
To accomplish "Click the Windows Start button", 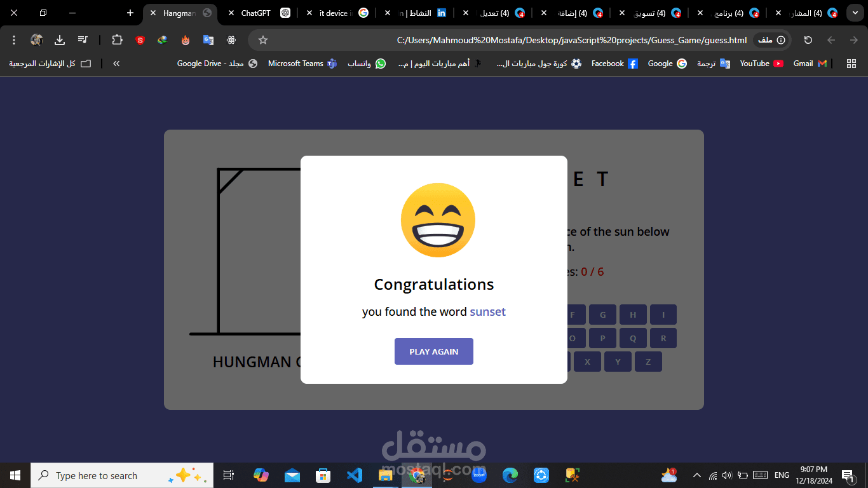I will 15,475.
